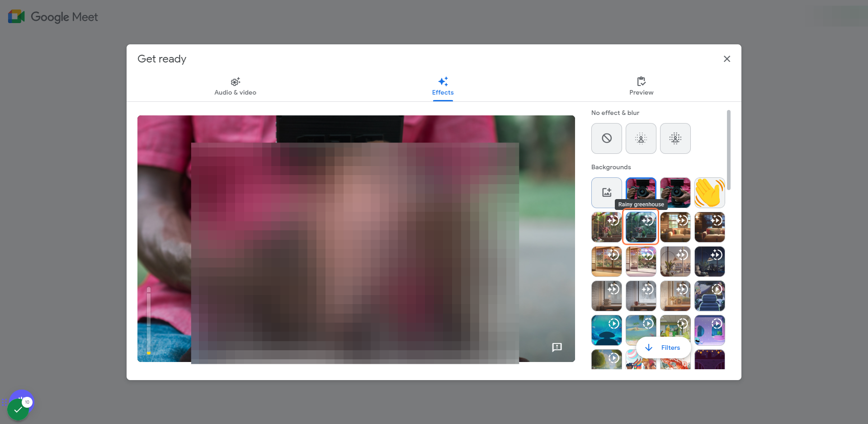Click the camera video preview
Screen dimensions: 868x424
click(x=356, y=238)
